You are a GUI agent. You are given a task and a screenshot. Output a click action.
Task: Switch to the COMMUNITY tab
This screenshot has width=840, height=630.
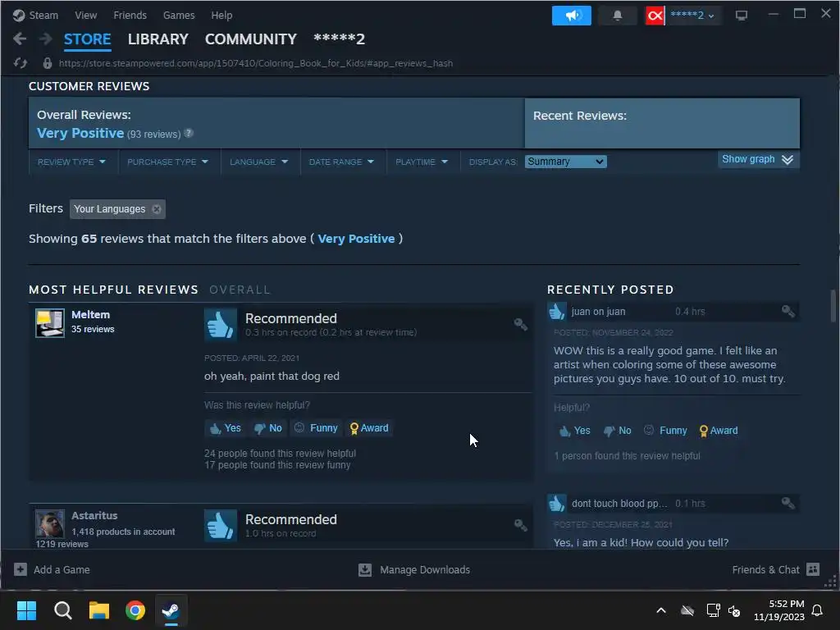click(x=251, y=39)
